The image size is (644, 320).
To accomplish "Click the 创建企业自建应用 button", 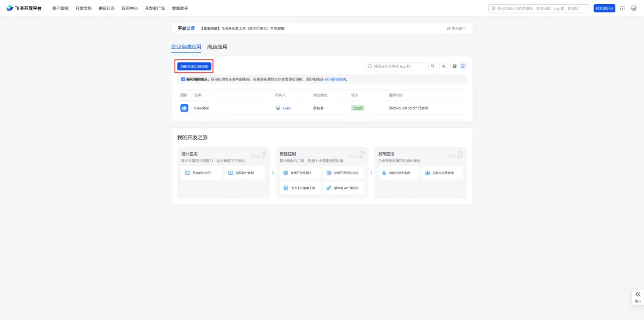I will tap(194, 66).
